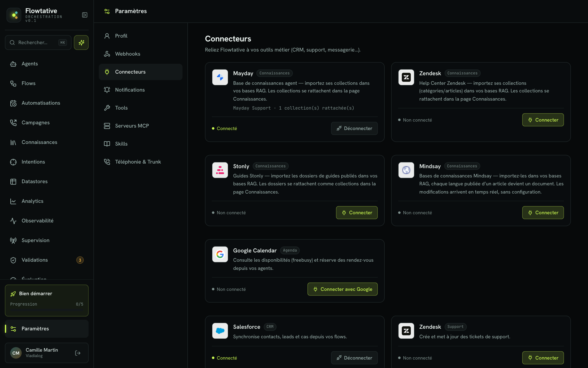
Task: Open the AI sparkle assistant button
Action: click(x=81, y=43)
